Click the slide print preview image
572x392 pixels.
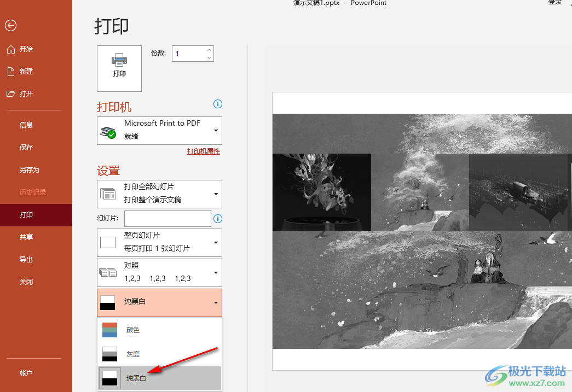point(422,231)
